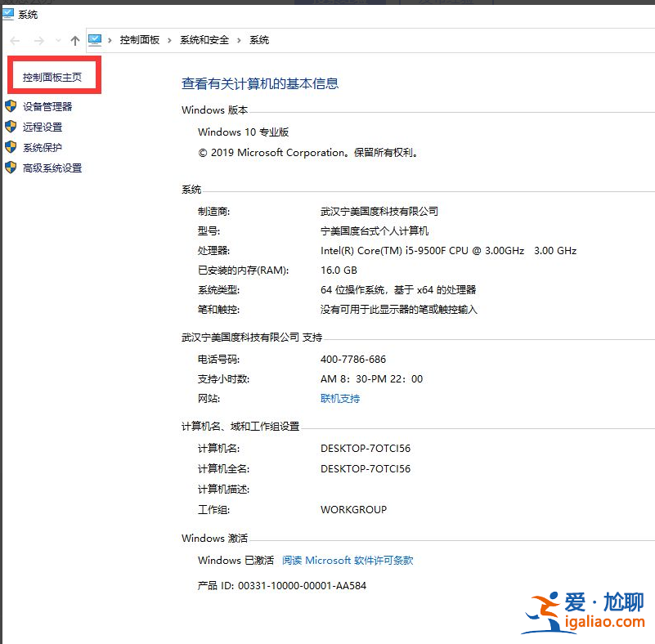This screenshot has height=644, width=655.
Task: Expand the chevron after 系统和安全 in breadcrumb
Action: (238, 39)
